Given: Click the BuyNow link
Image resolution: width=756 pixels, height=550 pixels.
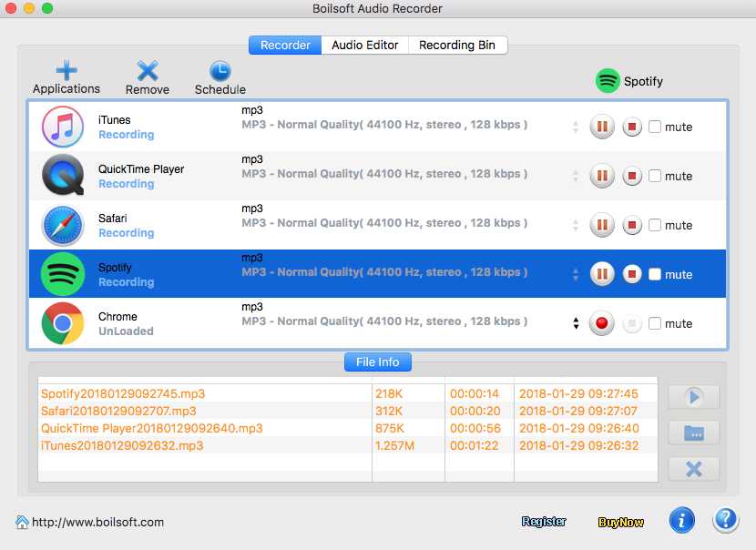Looking at the screenshot, I should point(621,522).
